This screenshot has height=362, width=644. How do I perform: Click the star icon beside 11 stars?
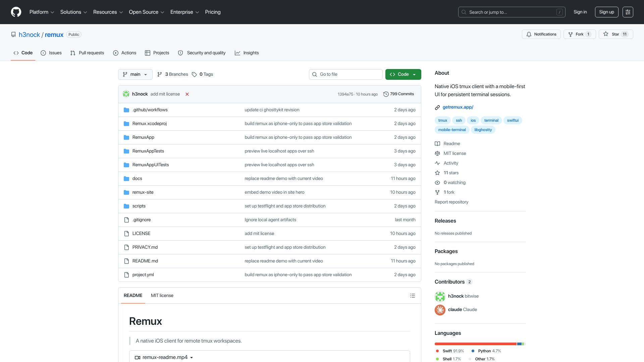(437, 173)
